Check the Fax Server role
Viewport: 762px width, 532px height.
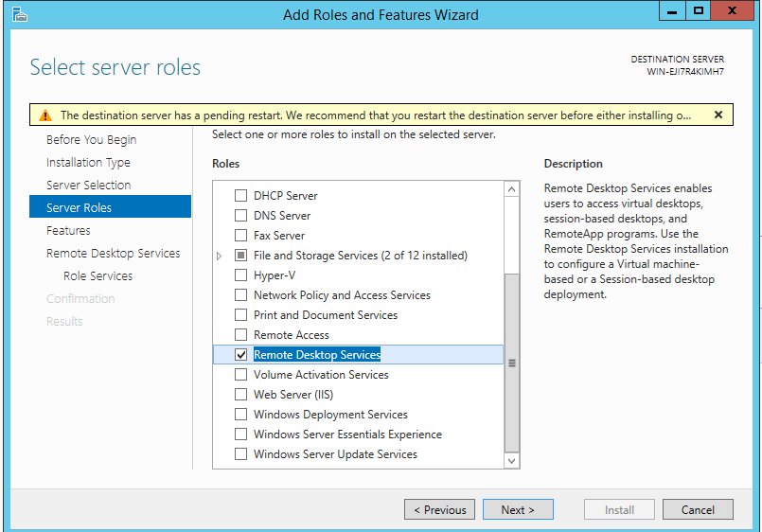240,235
